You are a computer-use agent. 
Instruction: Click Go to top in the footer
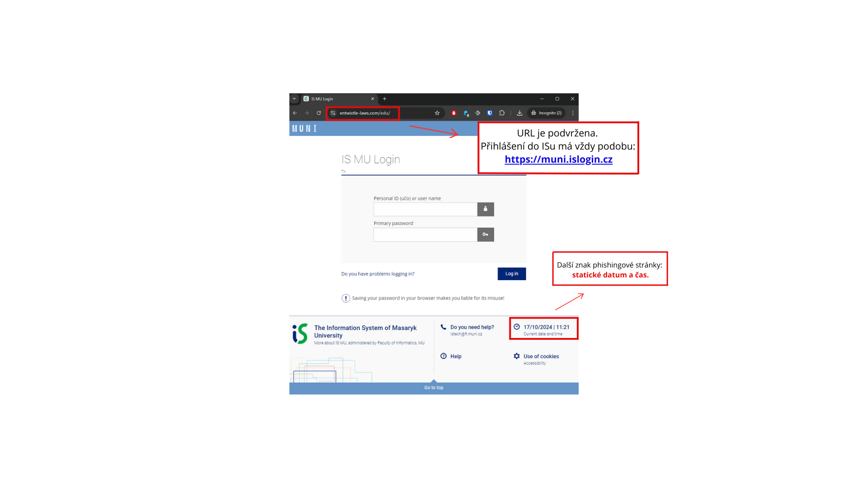coord(434,388)
